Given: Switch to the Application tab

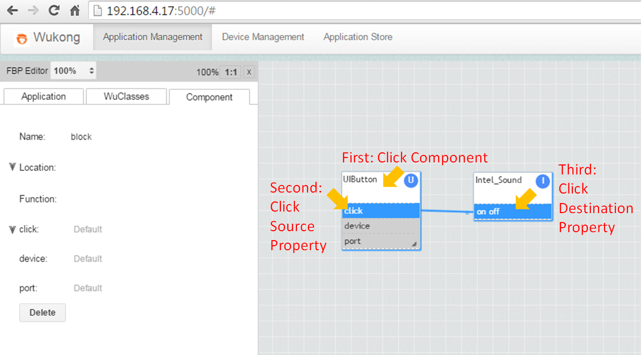Looking at the screenshot, I should [x=43, y=96].
